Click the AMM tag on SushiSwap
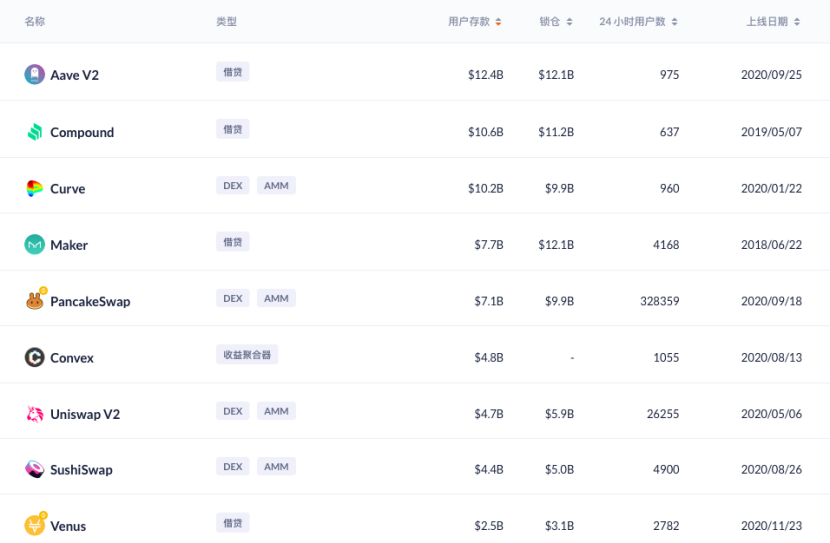The height and width of the screenshot is (543, 830). click(276, 467)
